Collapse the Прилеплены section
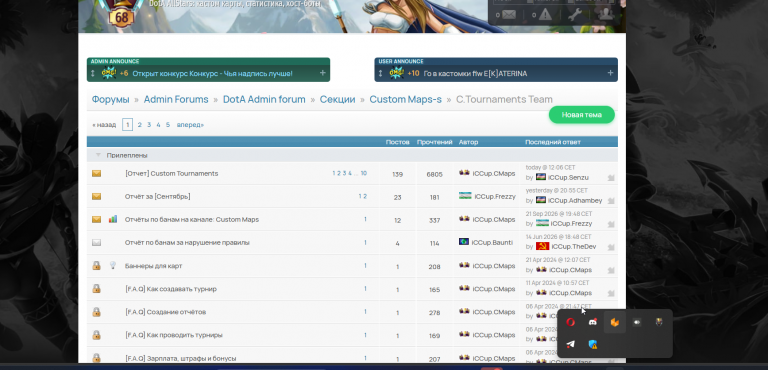Viewport: 768px width, 370px height. [98, 155]
